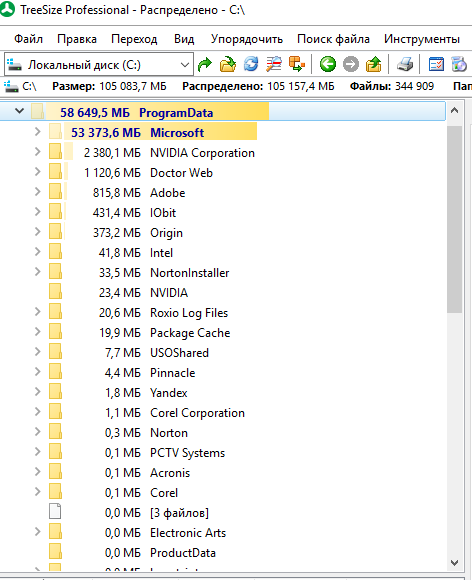The image size is (472, 580).
Task: Click the ProgramData folder icon
Action: (x=37, y=111)
